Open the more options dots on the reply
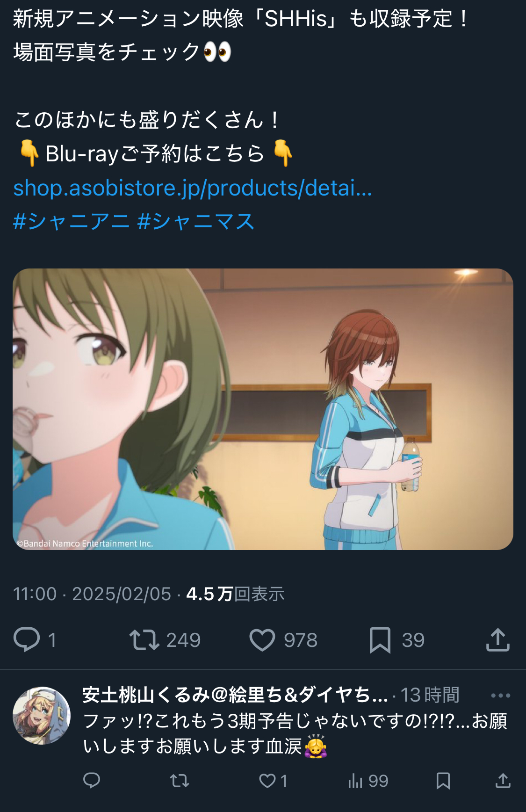The height and width of the screenshot is (812, 526). coord(500,696)
